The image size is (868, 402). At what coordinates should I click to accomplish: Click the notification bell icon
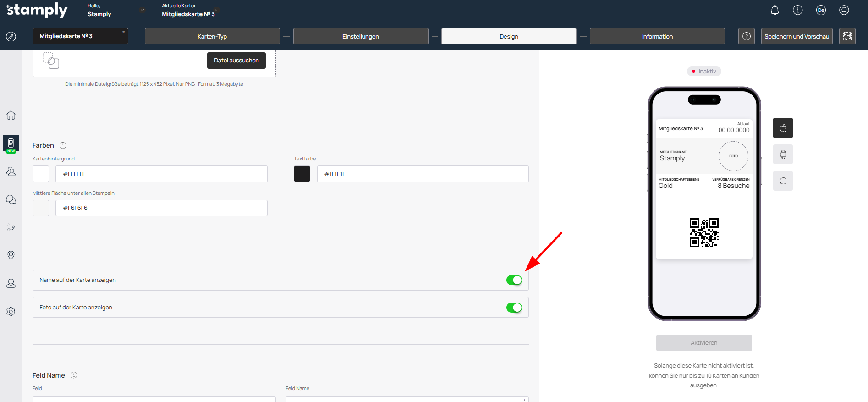(x=775, y=10)
